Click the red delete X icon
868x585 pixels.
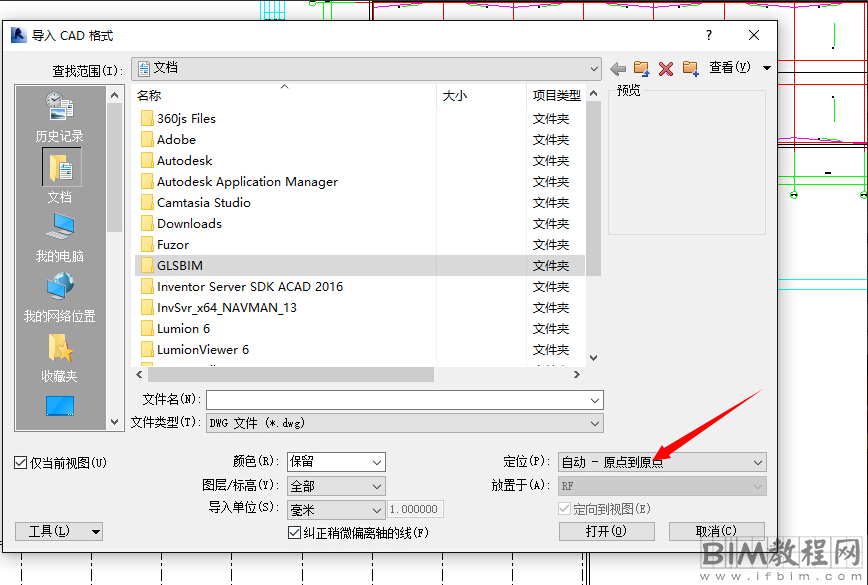[666, 68]
